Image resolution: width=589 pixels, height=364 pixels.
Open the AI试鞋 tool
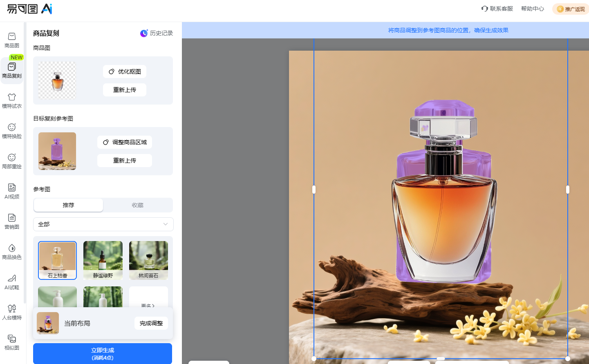click(12, 282)
